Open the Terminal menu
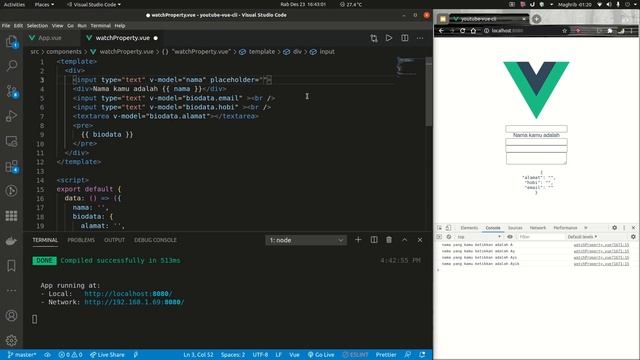This screenshot has height=360, width=640. (x=100, y=26)
